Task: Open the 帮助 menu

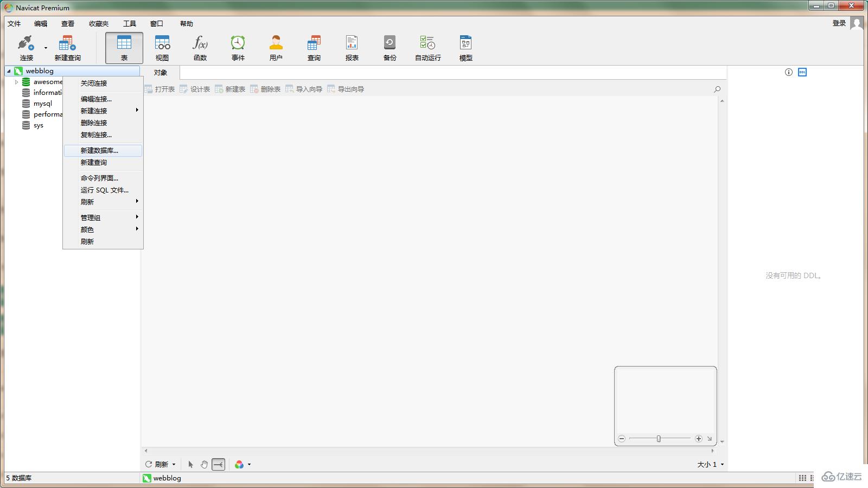Action: click(x=187, y=23)
